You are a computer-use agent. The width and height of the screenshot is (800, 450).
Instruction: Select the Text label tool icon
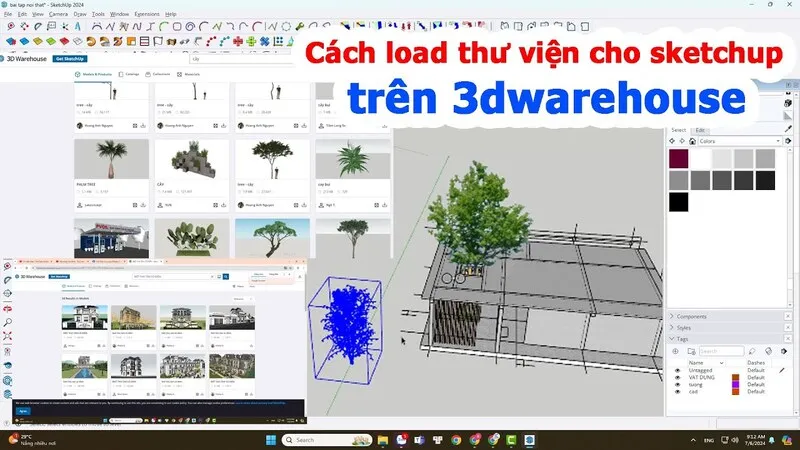point(52,26)
